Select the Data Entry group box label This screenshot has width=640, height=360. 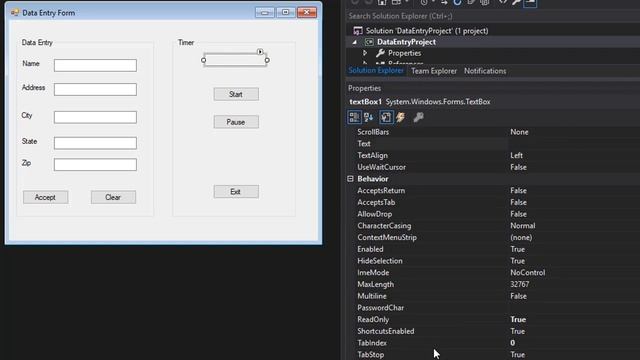[x=37, y=42]
